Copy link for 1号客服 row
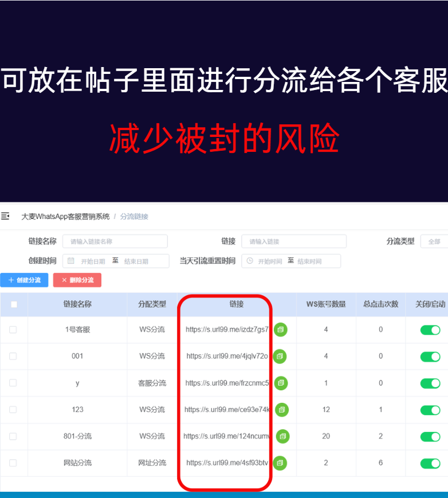448x498 pixels. tap(281, 330)
